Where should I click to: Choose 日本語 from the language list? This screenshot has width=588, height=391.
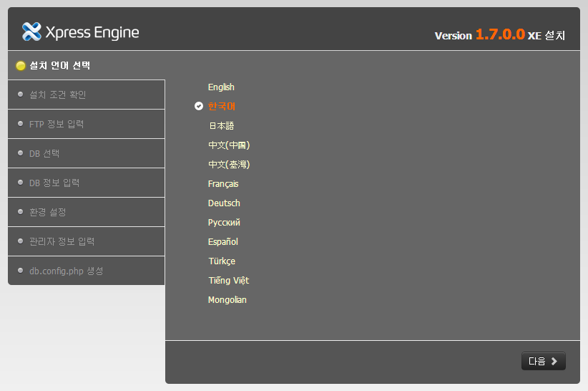221,126
